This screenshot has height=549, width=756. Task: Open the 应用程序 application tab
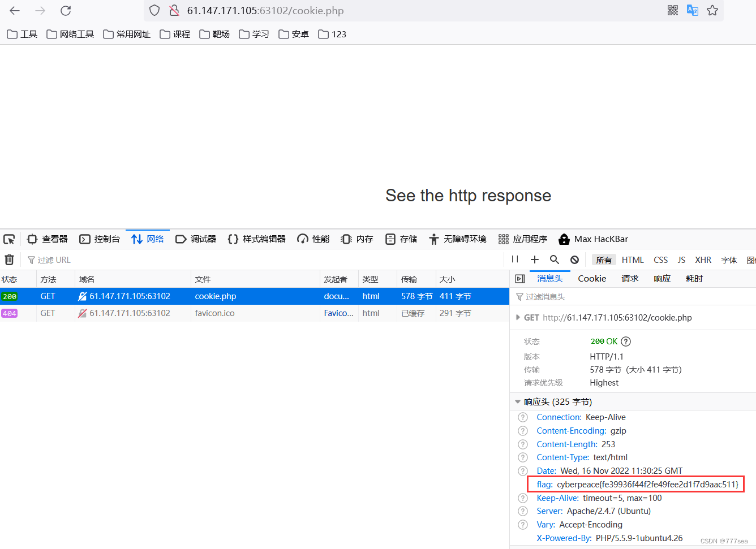[x=523, y=239]
